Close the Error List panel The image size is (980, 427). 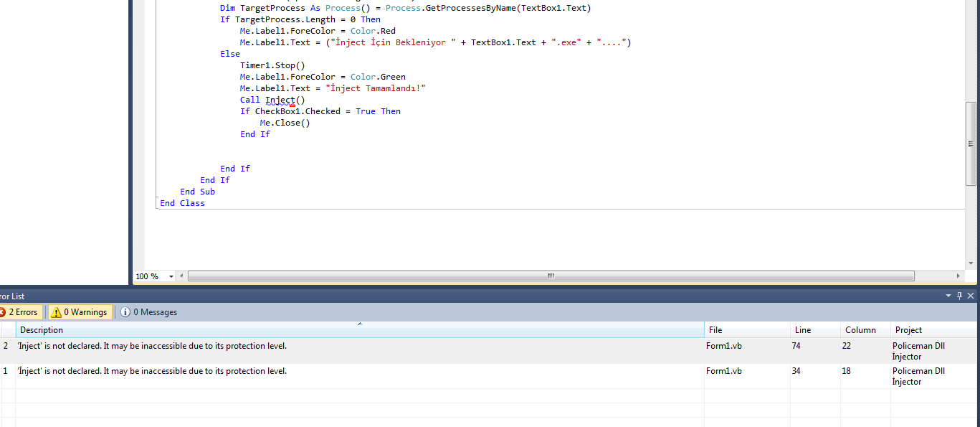pyautogui.click(x=971, y=296)
